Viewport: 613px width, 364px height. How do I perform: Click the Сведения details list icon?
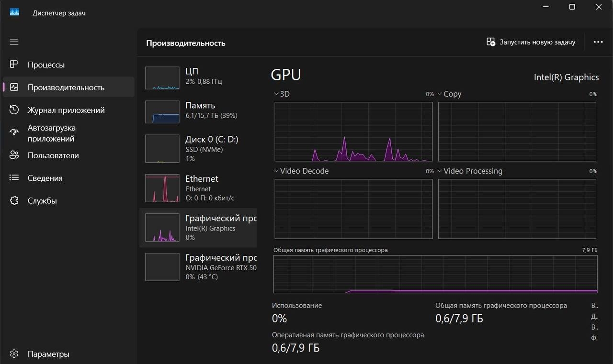14,178
